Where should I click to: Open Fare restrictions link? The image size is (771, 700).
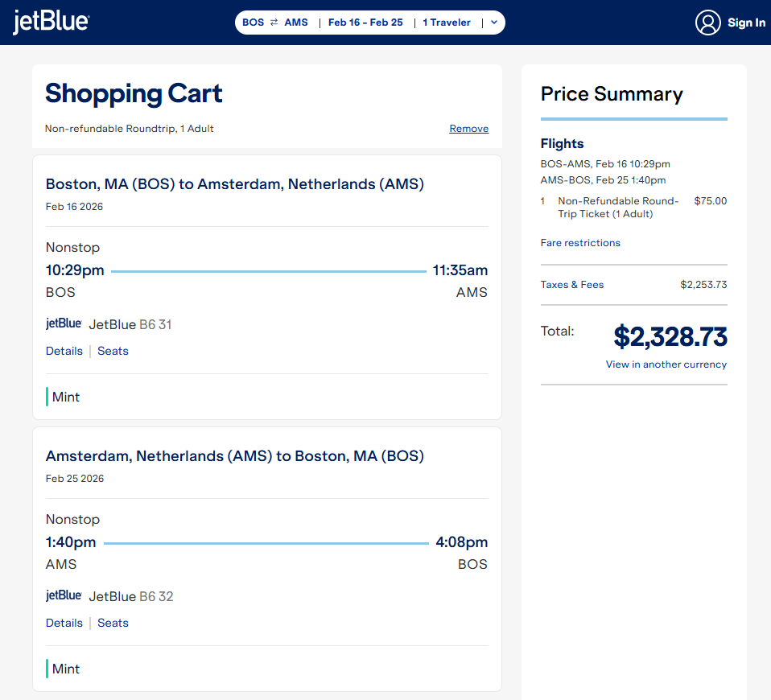click(x=580, y=243)
